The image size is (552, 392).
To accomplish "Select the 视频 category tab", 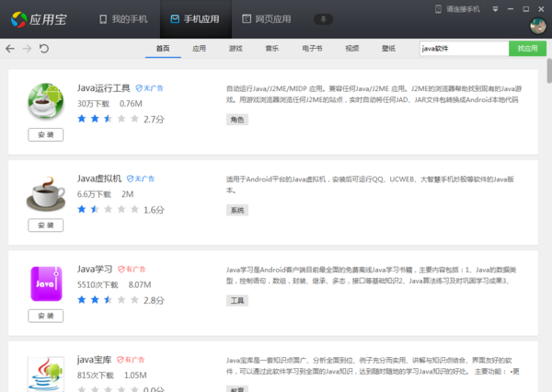I will click(x=352, y=49).
